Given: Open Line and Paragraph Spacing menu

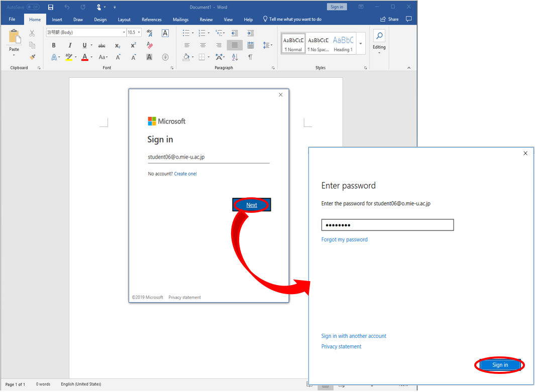Looking at the screenshot, I should click(x=267, y=45).
